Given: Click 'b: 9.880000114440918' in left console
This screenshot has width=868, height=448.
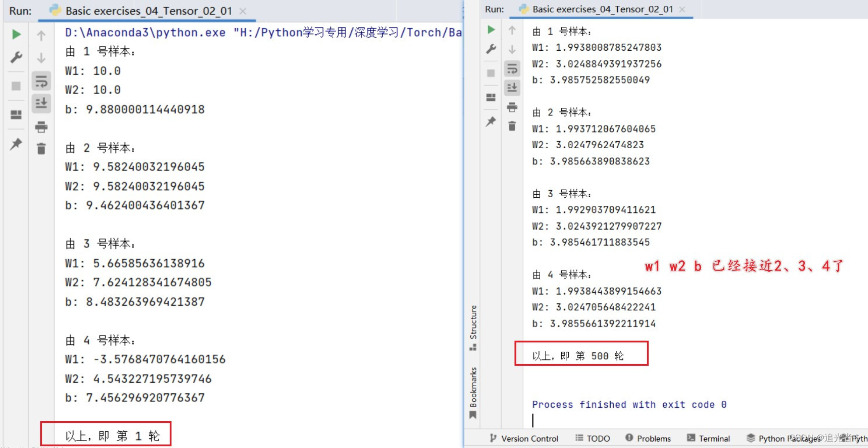Looking at the screenshot, I should [135, 109].
